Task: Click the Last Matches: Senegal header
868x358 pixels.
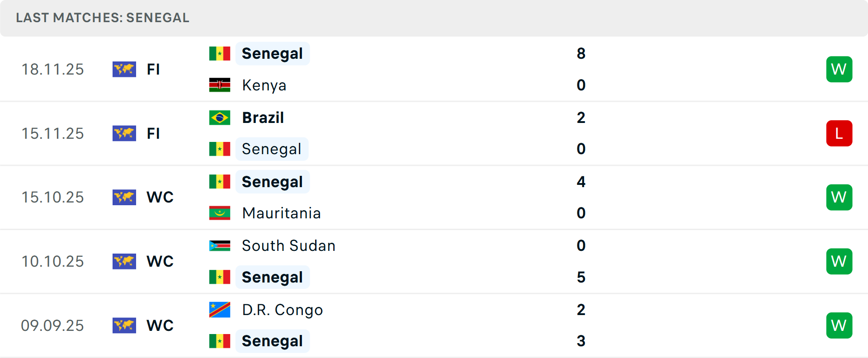Action: coord(103,18)
